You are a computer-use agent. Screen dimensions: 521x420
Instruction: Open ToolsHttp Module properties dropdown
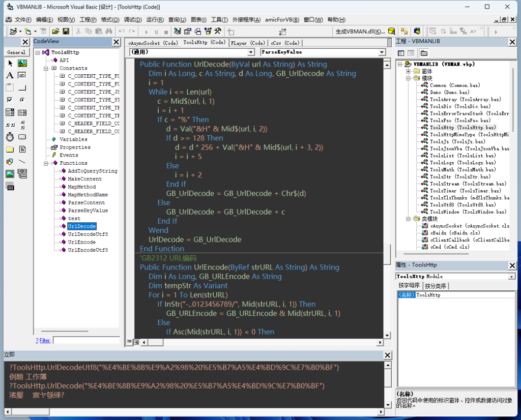click(512, 276)
